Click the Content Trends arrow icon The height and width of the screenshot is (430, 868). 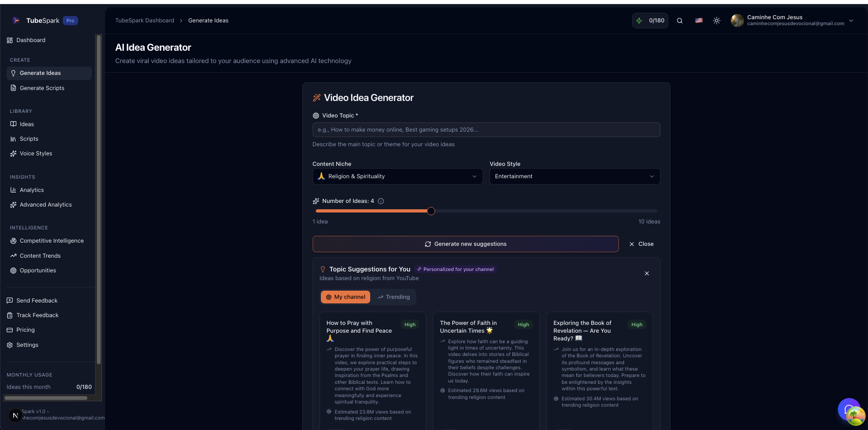[x=13, y=256]
